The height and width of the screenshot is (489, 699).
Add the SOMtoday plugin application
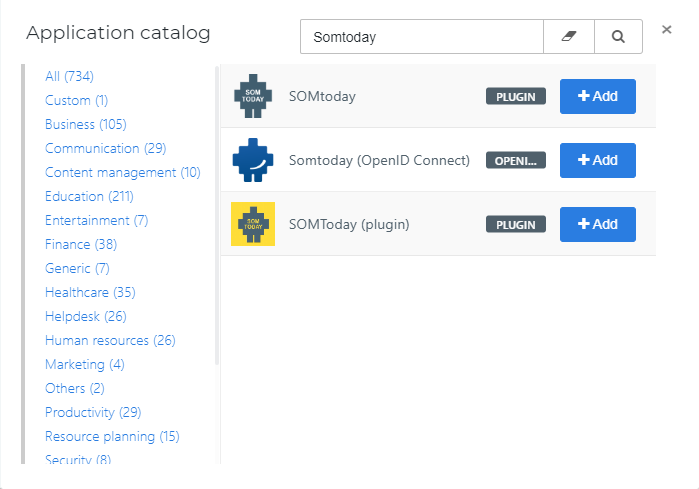pos(598,96)
